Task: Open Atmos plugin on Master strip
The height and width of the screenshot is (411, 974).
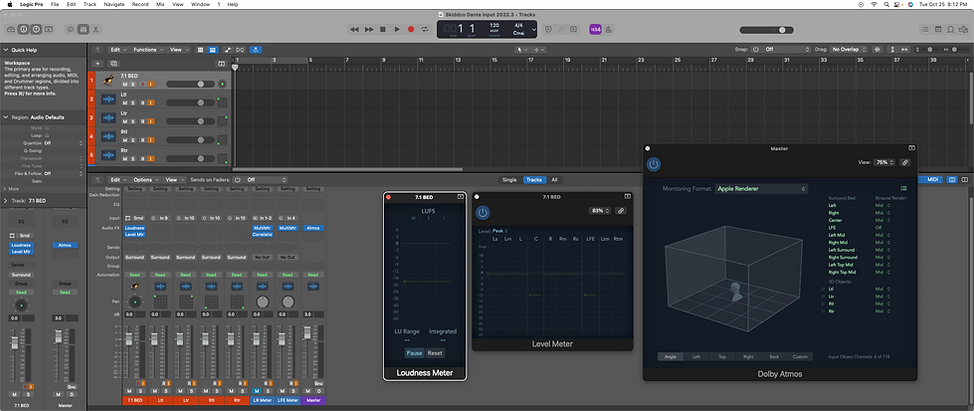Action: pos(313,228)
